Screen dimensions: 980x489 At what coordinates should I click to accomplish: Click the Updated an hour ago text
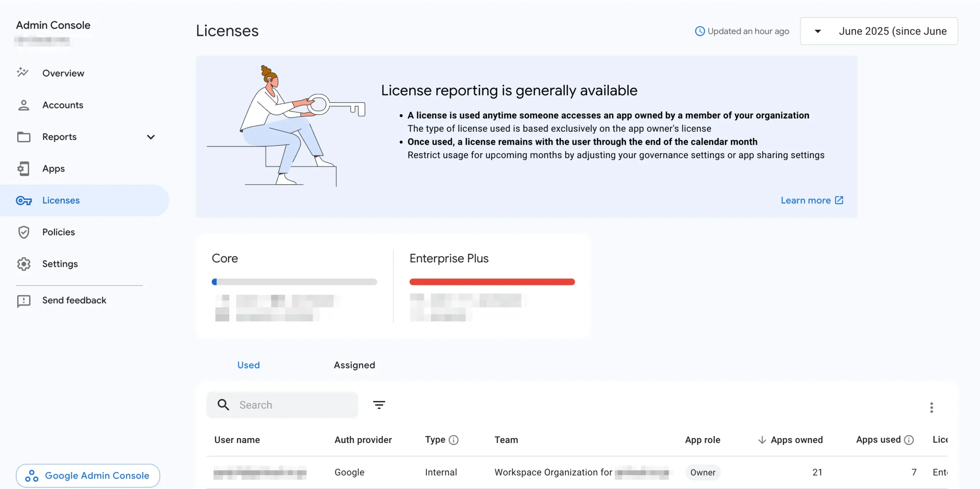click(748, 31)
